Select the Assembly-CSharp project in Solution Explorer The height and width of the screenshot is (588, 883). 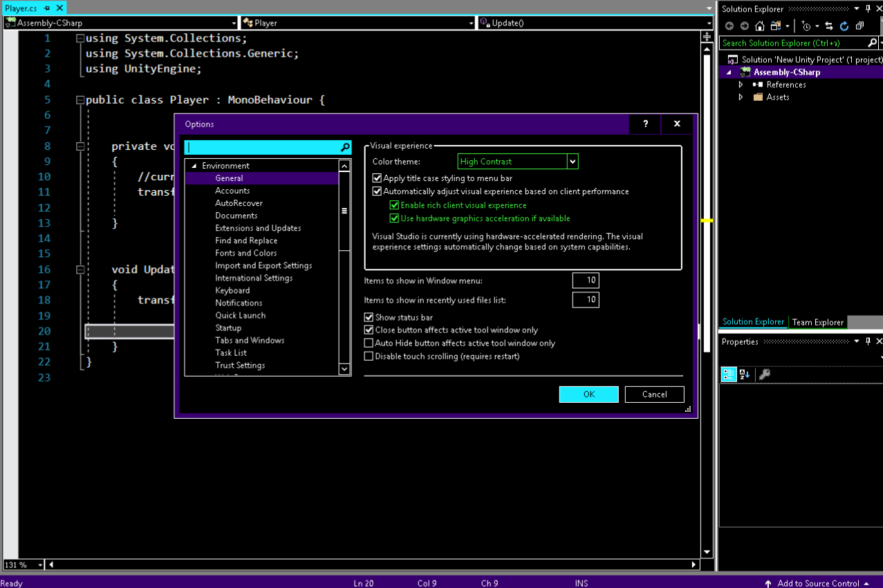787,72
